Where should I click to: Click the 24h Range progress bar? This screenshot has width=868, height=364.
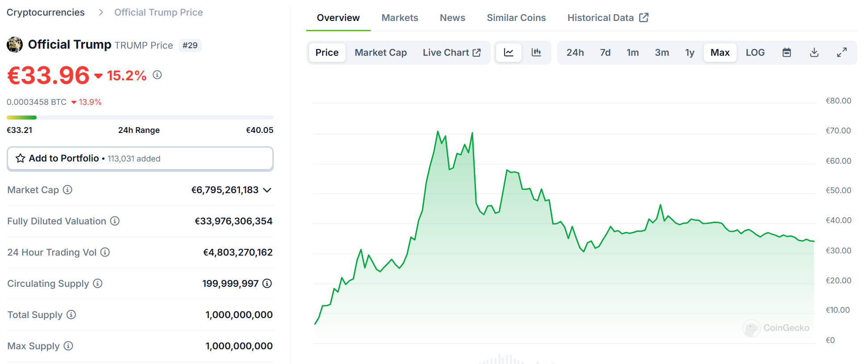[140, 118]
